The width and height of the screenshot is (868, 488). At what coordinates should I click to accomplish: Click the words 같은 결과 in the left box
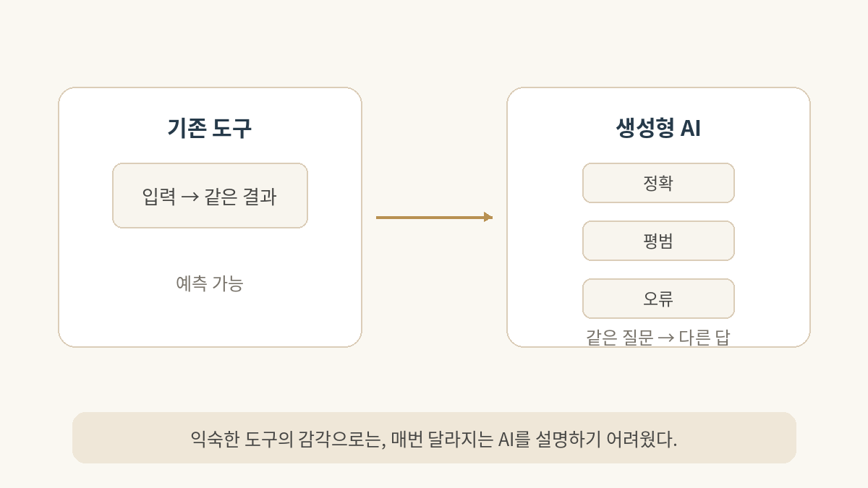coord(240,197)
